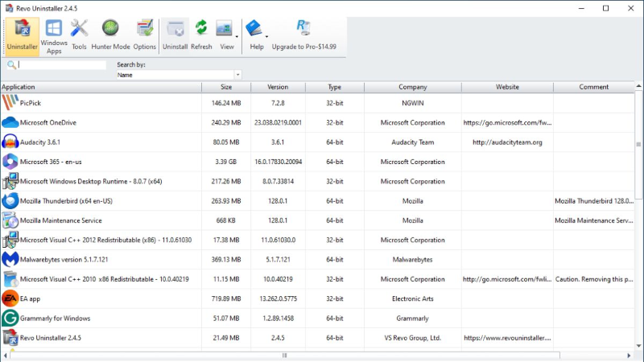Click the Visual C++ 2010 Redistributable icon
The height and width of the screenshot is (362, 644).
10,279
